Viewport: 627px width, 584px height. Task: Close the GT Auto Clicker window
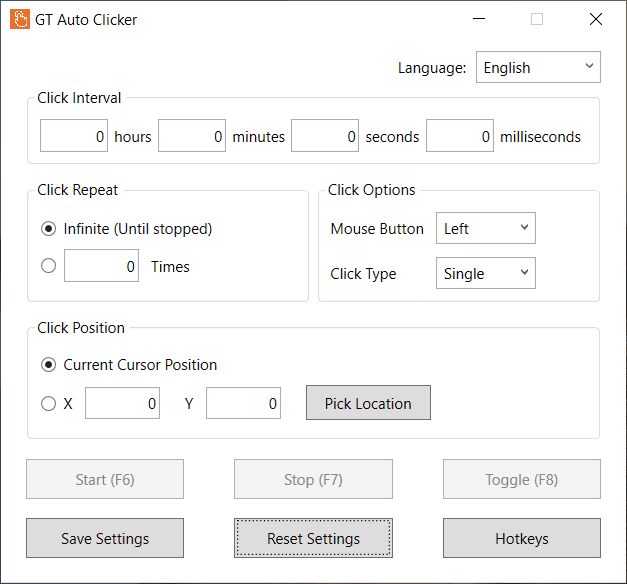pos(596,19)
